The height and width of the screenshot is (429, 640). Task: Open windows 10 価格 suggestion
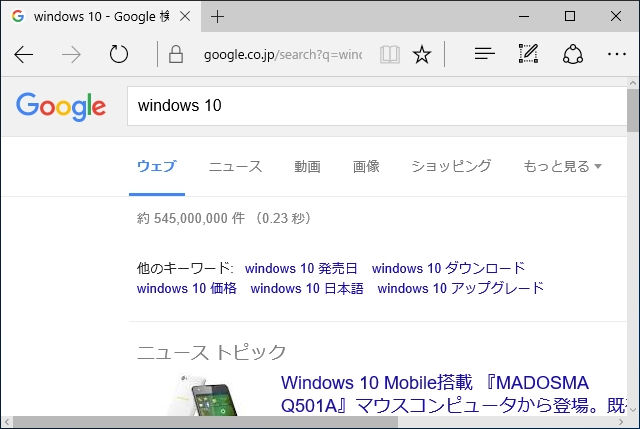tap(187, 288)
